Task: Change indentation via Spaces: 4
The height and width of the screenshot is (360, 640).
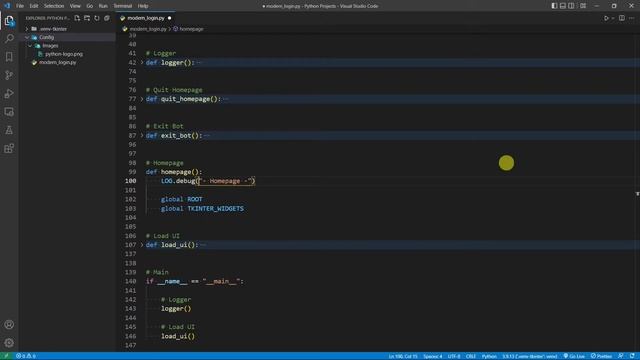Action: click(433, 356)
